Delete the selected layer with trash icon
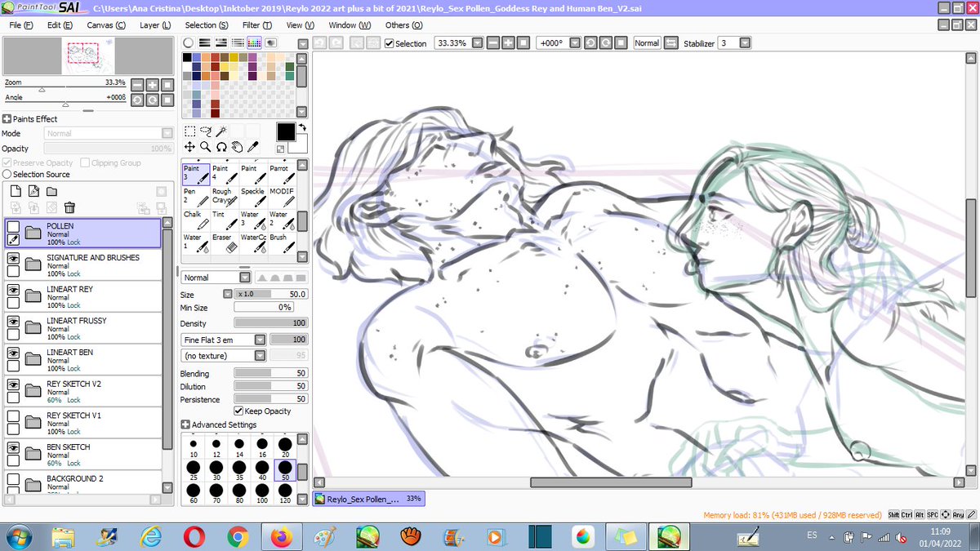Viewport: 980px width, 551px height. coord(70,207)
